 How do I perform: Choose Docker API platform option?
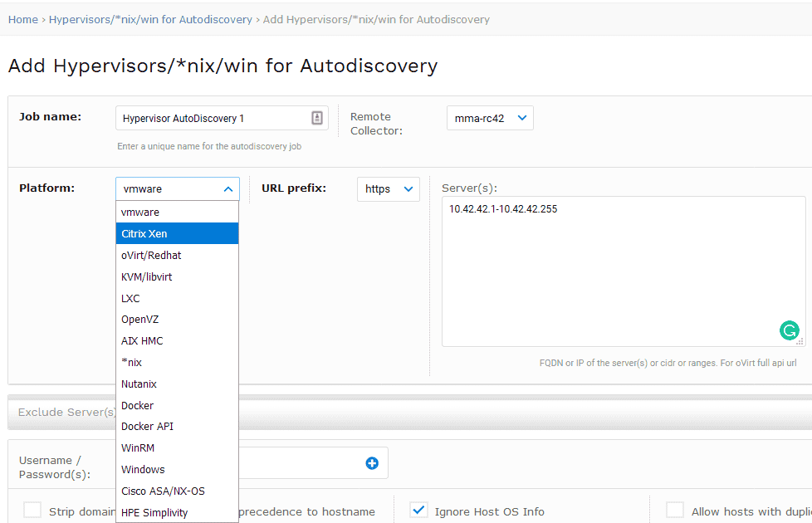click(x=177, y=426)
